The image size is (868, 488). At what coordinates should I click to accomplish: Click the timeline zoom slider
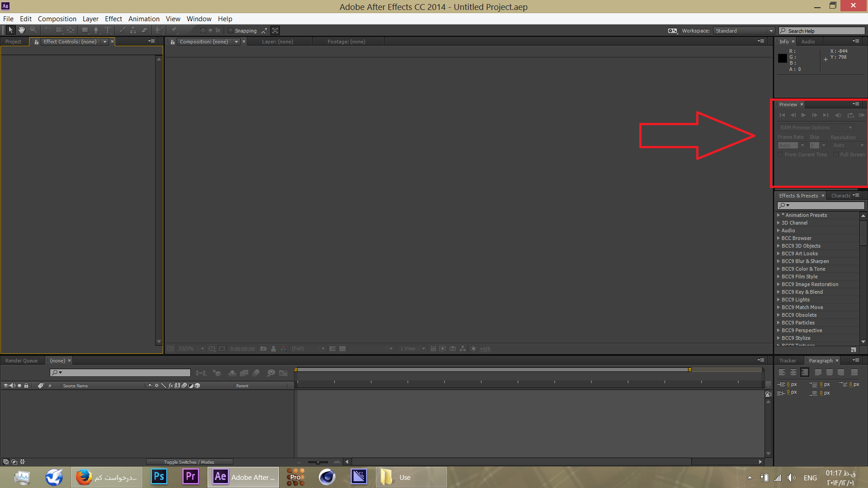coord(318,462)
